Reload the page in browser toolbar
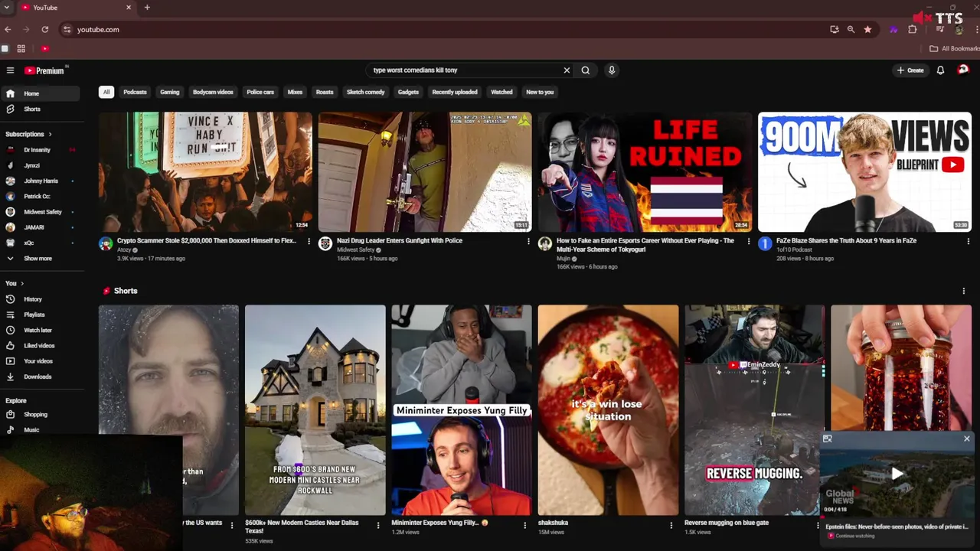 [x=45, y=29]
